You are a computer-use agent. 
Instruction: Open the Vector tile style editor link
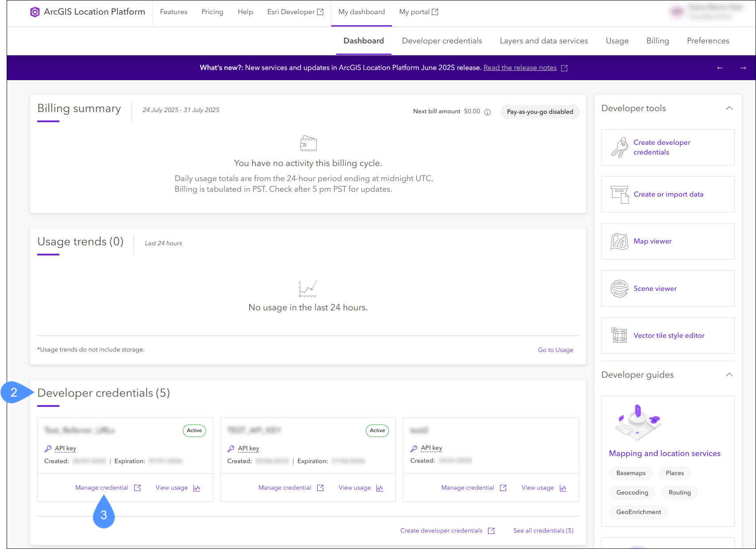(x=669, y=336)
